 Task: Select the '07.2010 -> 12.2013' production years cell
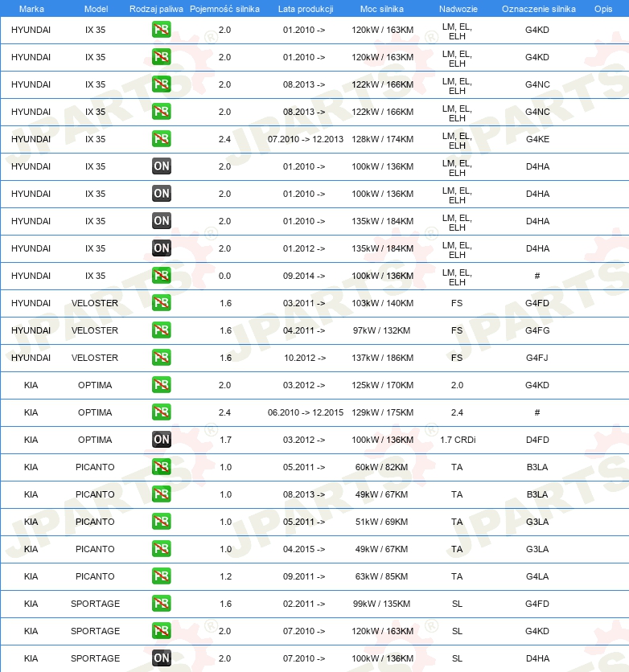(x=306, y=139)
